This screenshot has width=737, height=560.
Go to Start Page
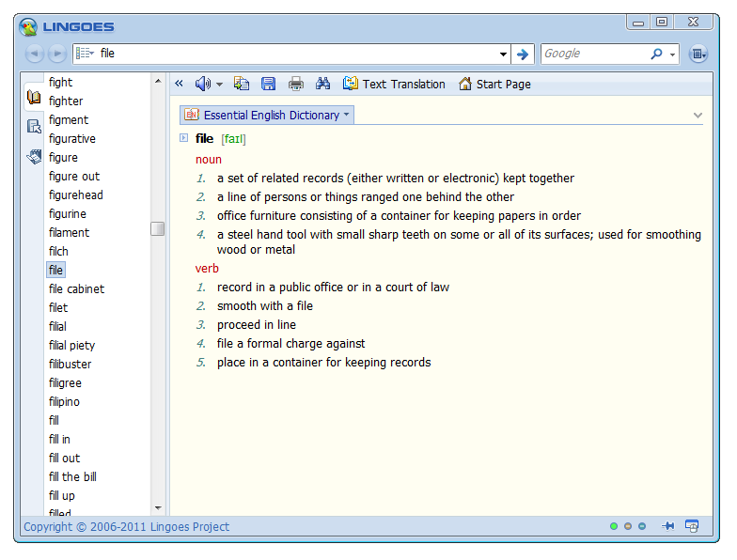[x=494, y=84]
